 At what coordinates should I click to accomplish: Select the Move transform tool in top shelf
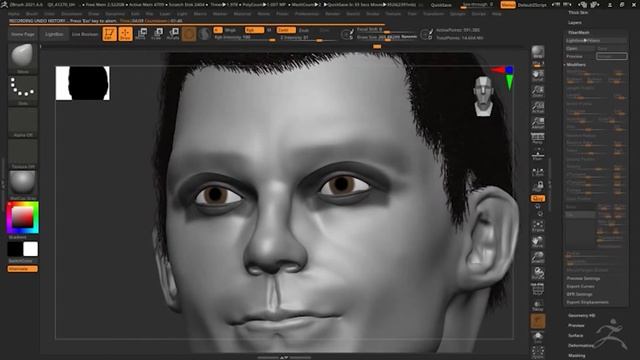pos(141,34)
